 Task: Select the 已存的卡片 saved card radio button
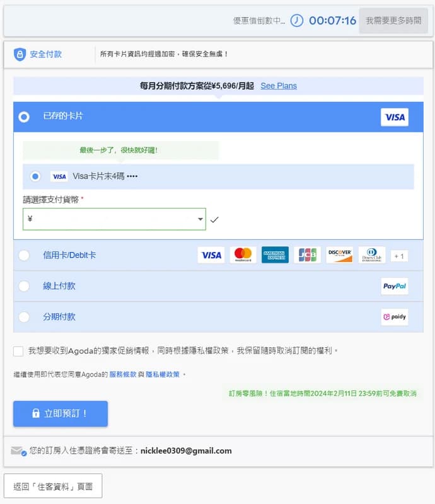24,117
